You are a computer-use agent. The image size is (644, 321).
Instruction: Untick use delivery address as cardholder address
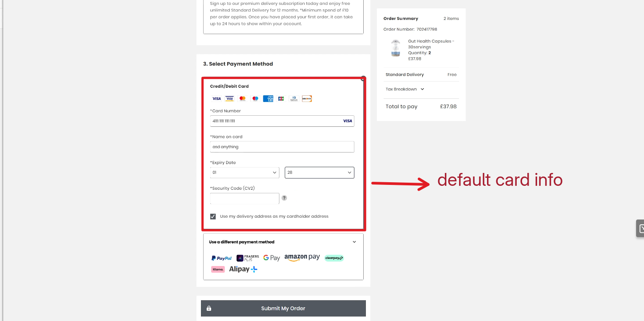click(x=213, y=216)
